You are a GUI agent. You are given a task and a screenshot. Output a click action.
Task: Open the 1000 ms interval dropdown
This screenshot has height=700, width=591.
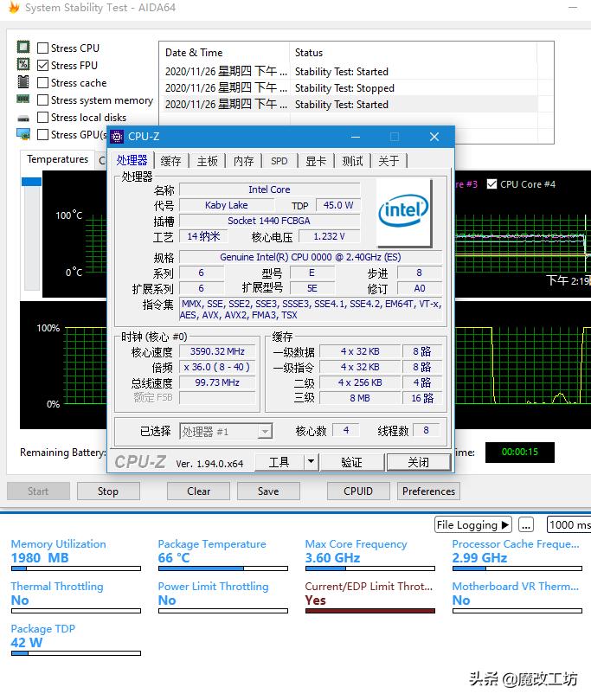569,524
